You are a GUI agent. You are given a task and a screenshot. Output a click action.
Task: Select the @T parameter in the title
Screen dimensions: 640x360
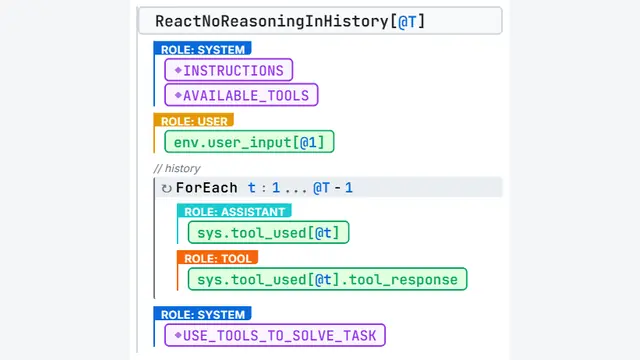coord(407,21)
